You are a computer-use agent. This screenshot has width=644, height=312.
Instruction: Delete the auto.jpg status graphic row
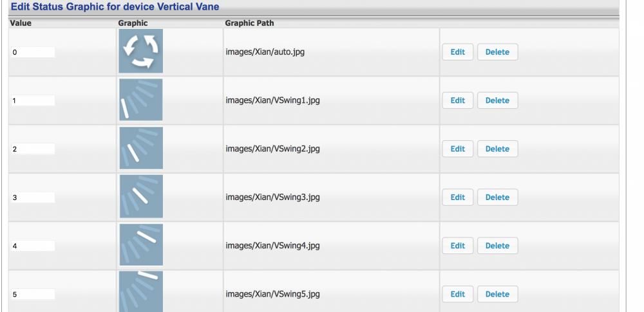point(497,52)
